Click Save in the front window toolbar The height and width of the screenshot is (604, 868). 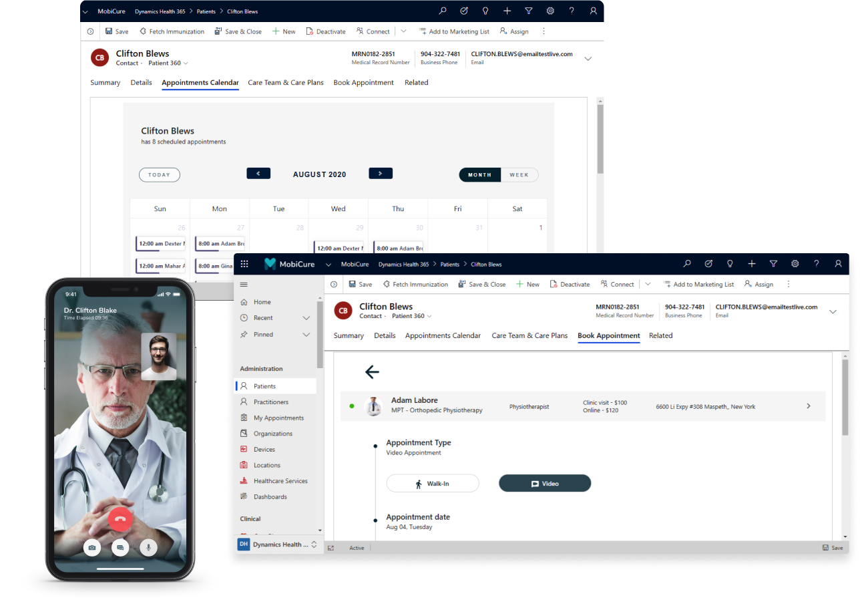361,284
